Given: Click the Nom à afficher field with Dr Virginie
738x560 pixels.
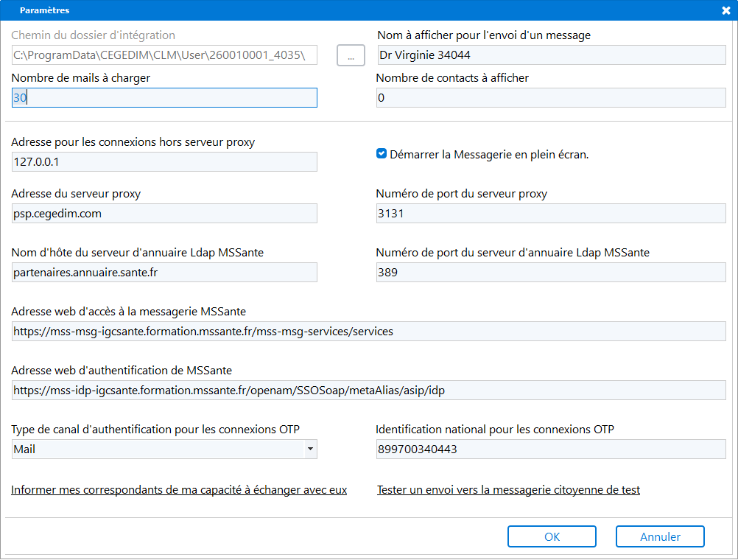Looking at the screenshot, I should pos(551,55).
